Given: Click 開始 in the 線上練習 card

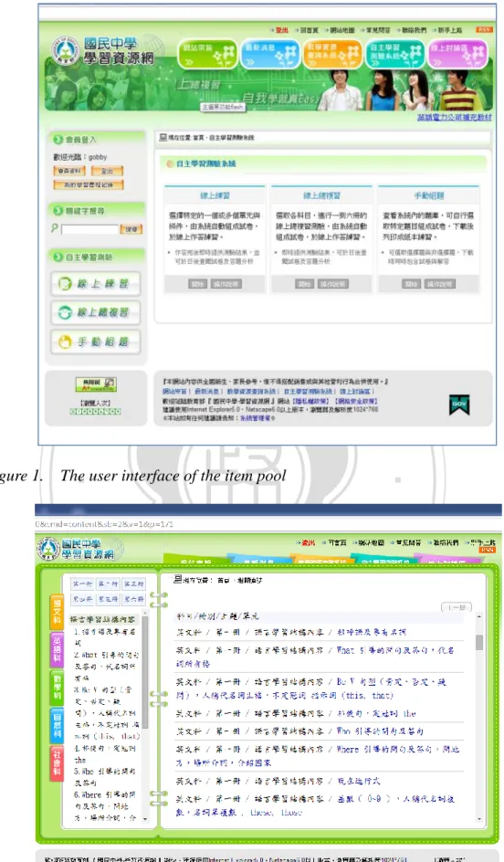Looking at the screenshot, I should (x=198, y=284).
